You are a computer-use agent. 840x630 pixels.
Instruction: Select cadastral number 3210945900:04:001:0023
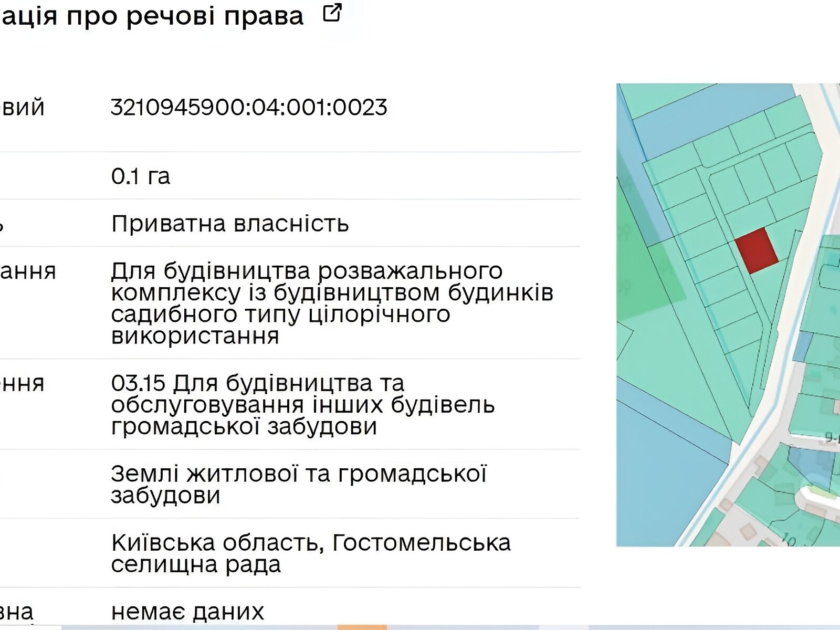tap(249, 107)
